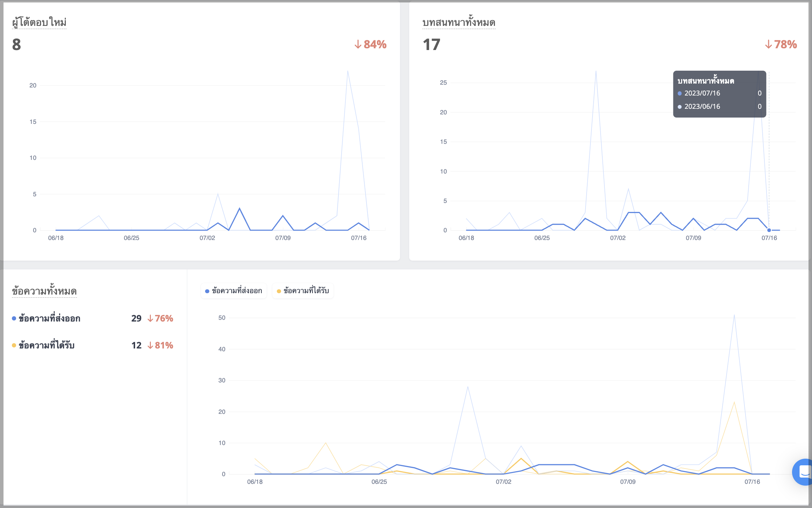Toggle ข้อความที่ส่งออก legend above the chart
Viewport: 812px width, 508px height.
point(233,291)
